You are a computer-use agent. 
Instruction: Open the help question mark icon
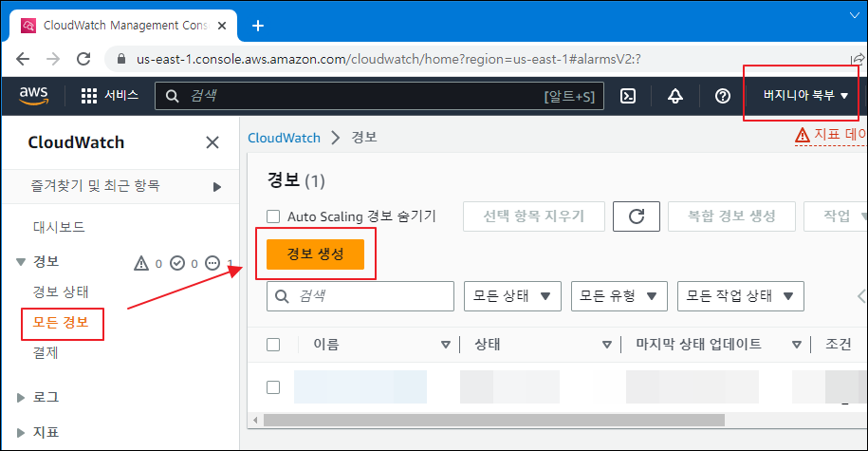click(723, 96)
